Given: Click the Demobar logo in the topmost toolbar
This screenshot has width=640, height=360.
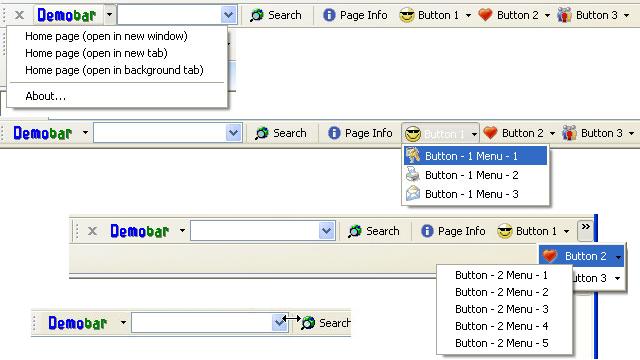Looking at the screenshot, I should click(x=67, y=16).
